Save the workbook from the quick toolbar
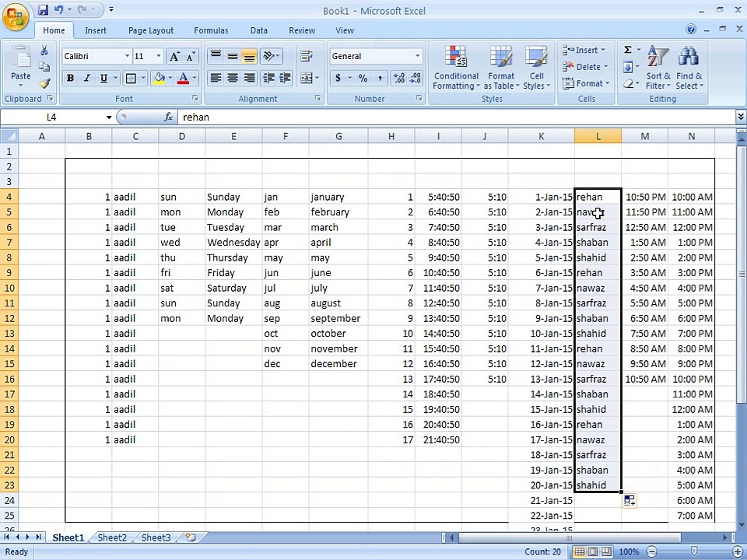Viewport: 747px width, 560px height. [44, 9]
